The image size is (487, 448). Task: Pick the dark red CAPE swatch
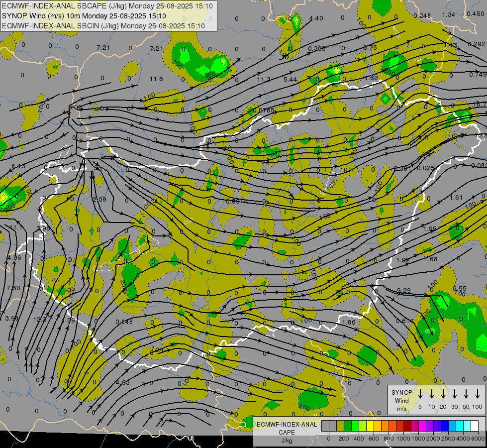[x=407, y=426]
